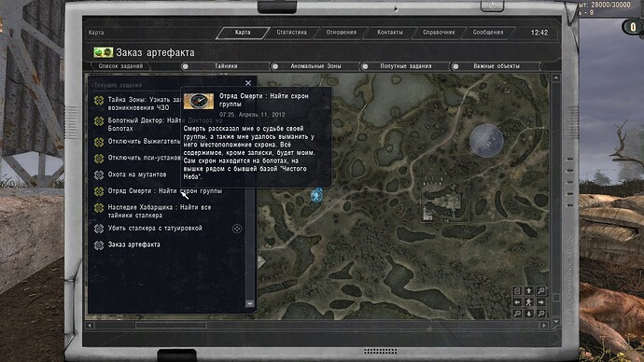Toggle the Тайники map filter
Viewport: 644px width, 362px height.
[185, 66]
